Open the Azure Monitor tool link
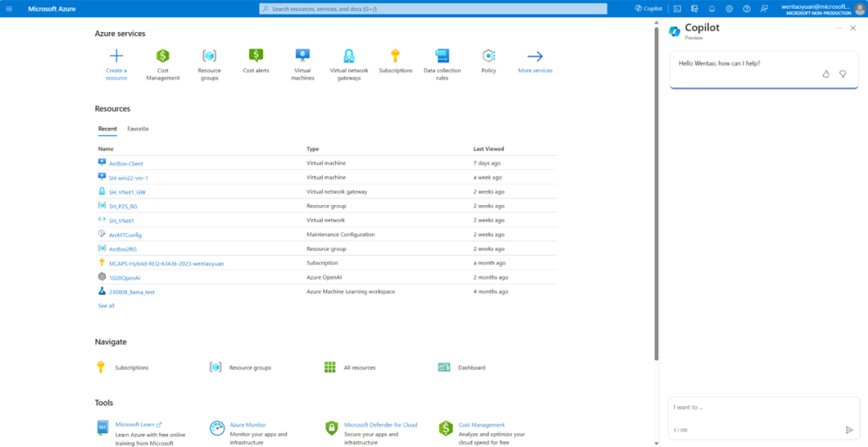 (248, 424)
